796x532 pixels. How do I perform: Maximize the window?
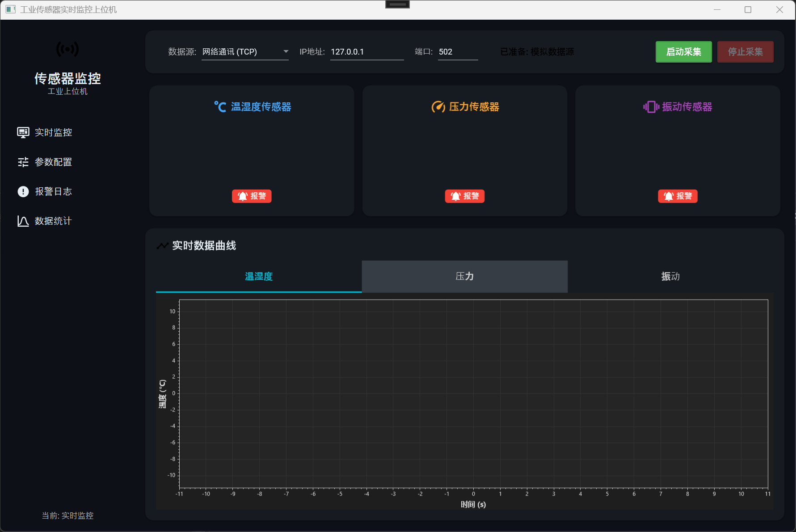(748, 9)
